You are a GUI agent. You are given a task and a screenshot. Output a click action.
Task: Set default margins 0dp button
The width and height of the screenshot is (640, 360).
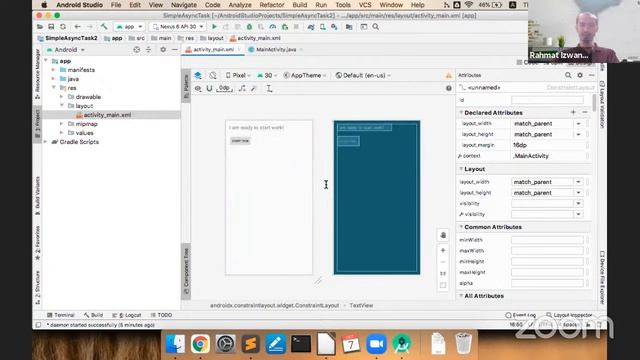point(224,88)
